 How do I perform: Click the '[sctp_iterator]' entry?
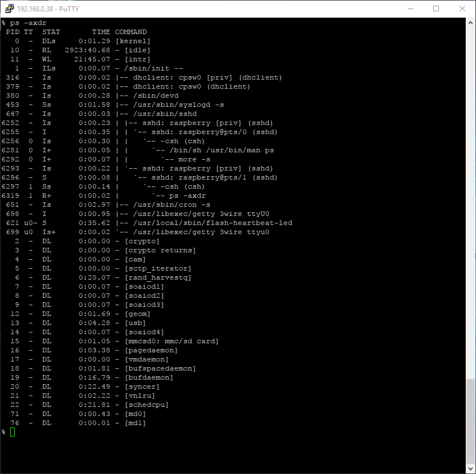coord(158,269)
